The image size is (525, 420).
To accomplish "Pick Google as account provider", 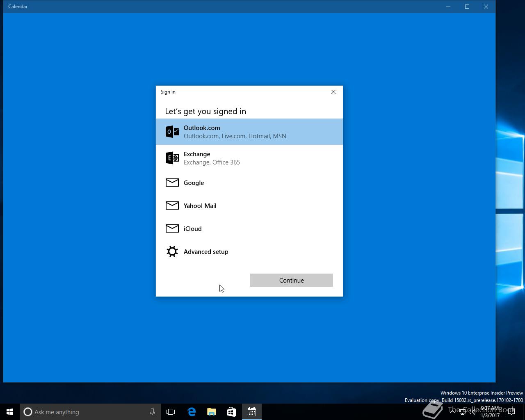I will click(x=249, y=183).
